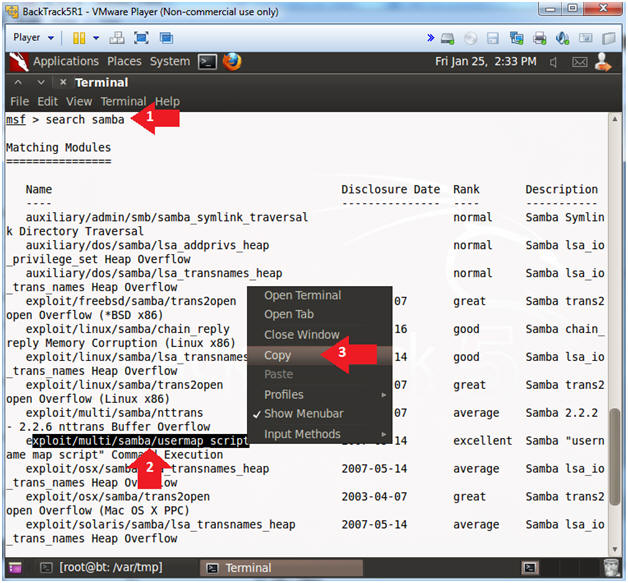Click the rightmost VMware toolbar icon
This screenshot has width=628, height=583.
pos(609,38)
